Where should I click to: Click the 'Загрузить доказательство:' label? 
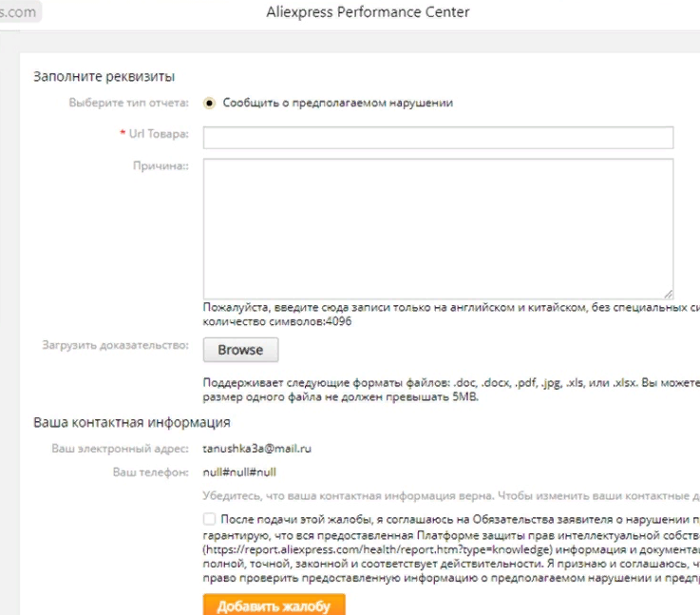(x=116, y=345)
